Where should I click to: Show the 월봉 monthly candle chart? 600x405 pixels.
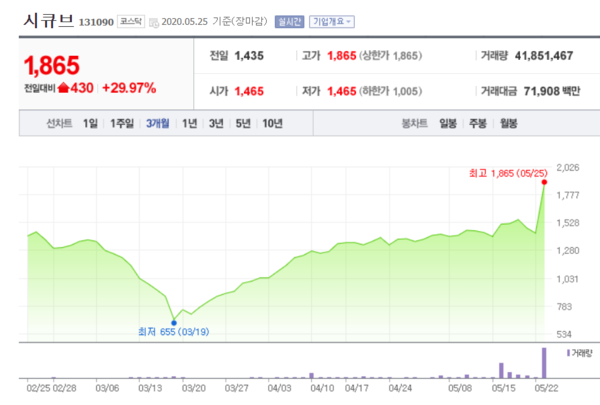(509, 123)
